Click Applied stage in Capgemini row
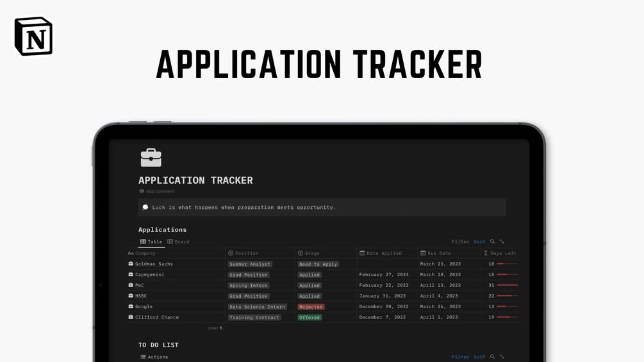 pos(310,275)
